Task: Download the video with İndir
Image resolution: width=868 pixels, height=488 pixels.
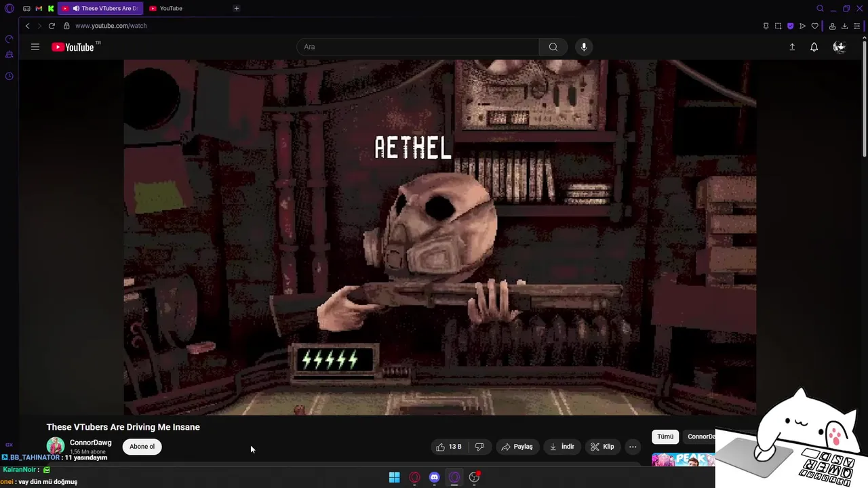Action: coord(561,447)
